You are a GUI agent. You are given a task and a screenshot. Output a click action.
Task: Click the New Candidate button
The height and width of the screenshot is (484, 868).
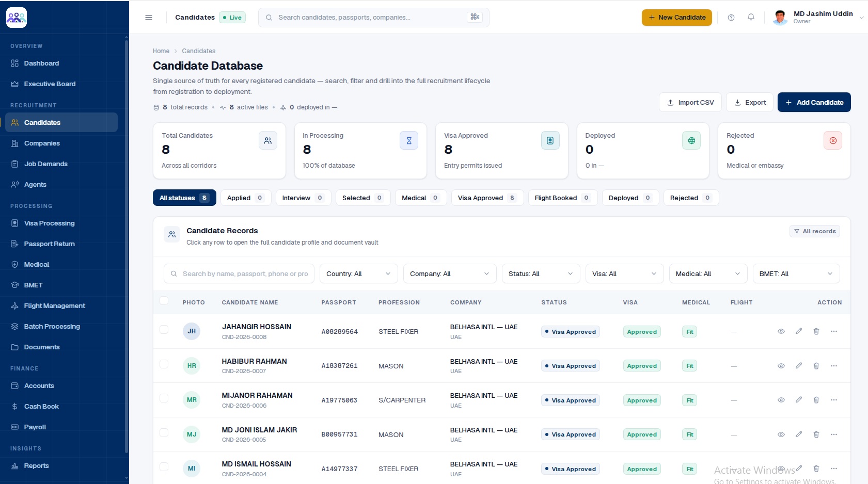(677, 18)
